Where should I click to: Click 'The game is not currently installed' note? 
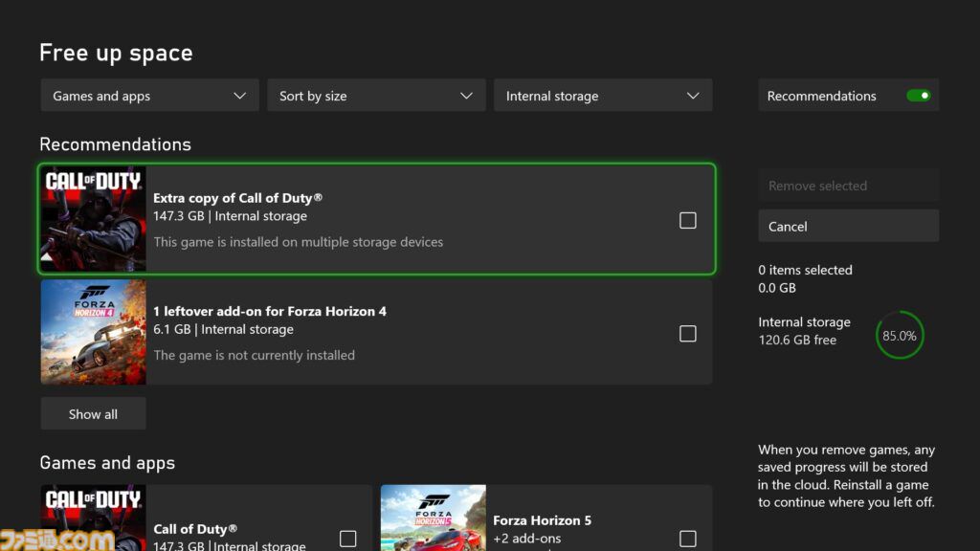pos(254,355)
